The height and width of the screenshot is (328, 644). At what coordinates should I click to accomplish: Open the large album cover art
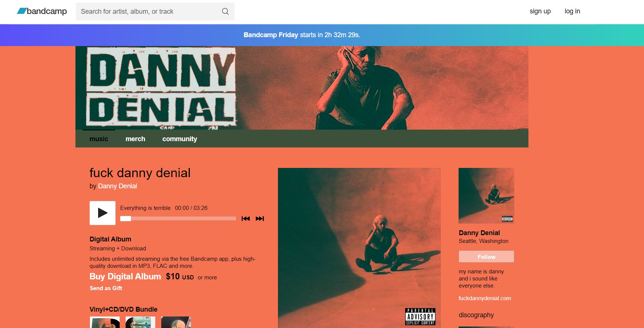tap(359, 248)
